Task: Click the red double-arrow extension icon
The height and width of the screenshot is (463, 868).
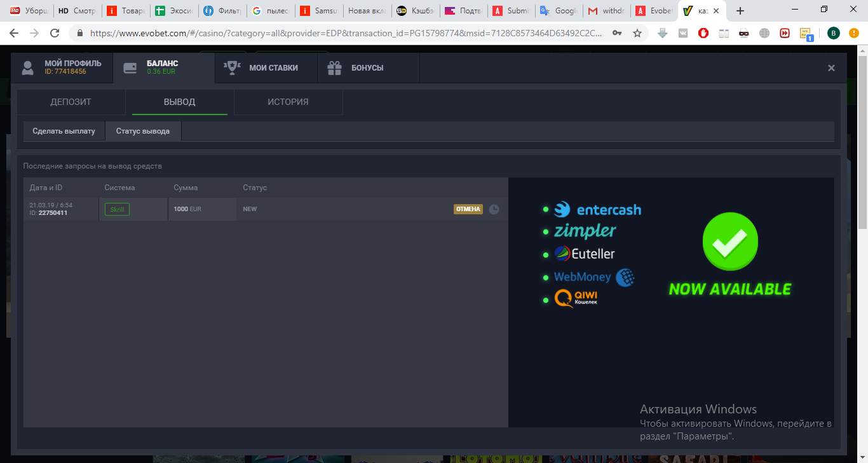Action: (785, 33)
